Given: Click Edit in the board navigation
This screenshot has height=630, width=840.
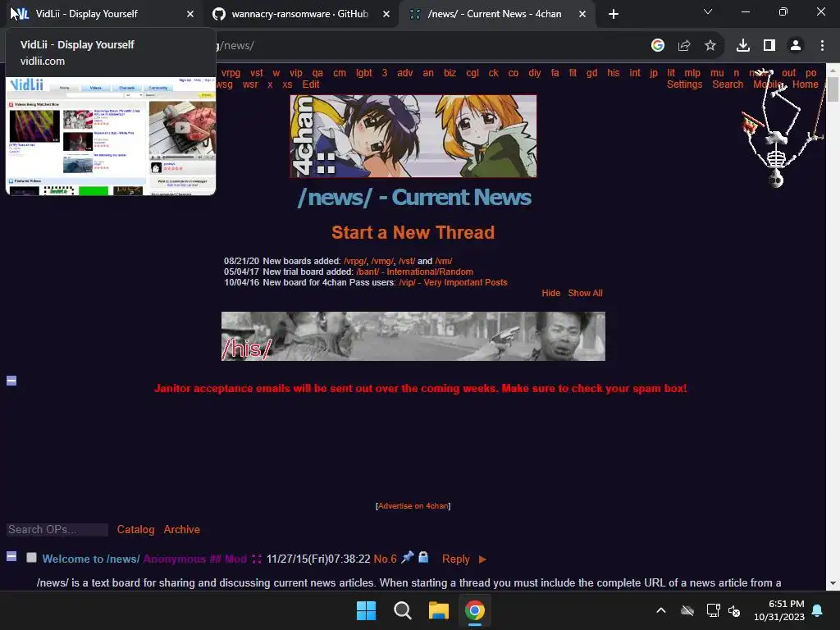Looking at the screenshot, I should pos(311,84).
